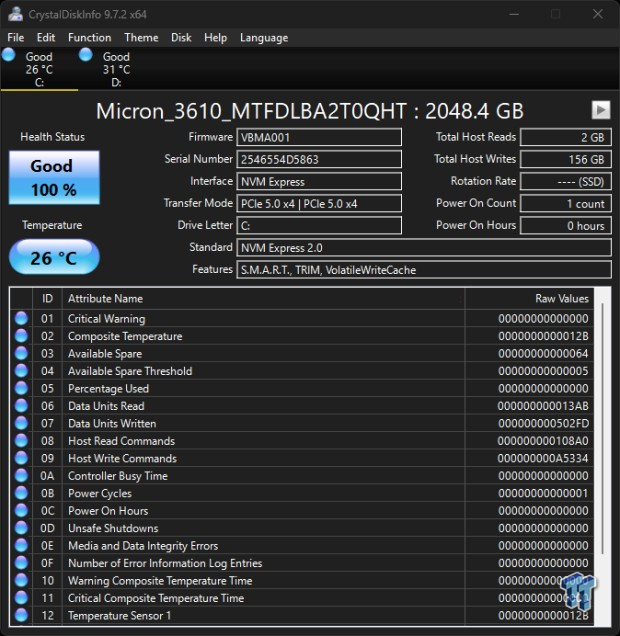Click the Drive Letter field

point(319,226)
